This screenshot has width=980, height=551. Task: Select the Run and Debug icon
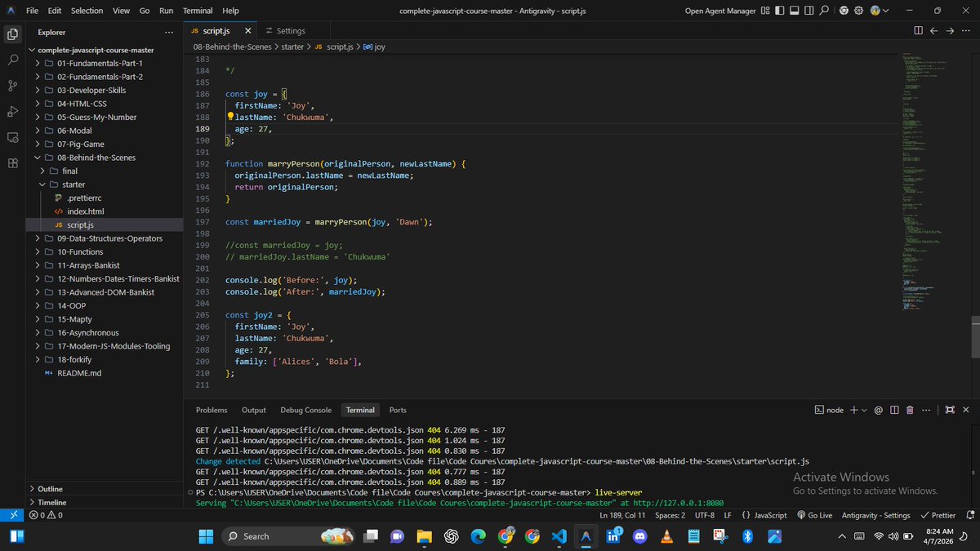coord(12,113)
